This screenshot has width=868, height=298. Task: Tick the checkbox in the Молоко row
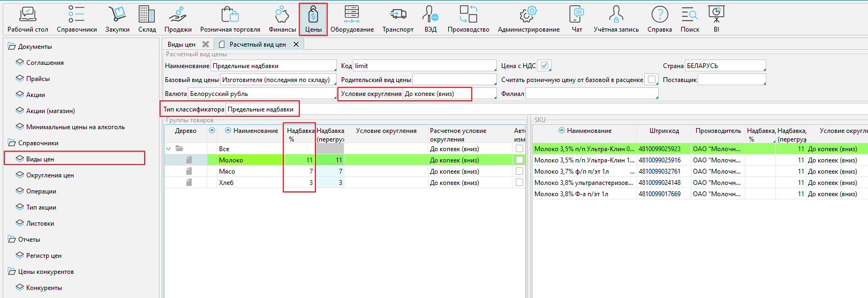pos(519,160)
